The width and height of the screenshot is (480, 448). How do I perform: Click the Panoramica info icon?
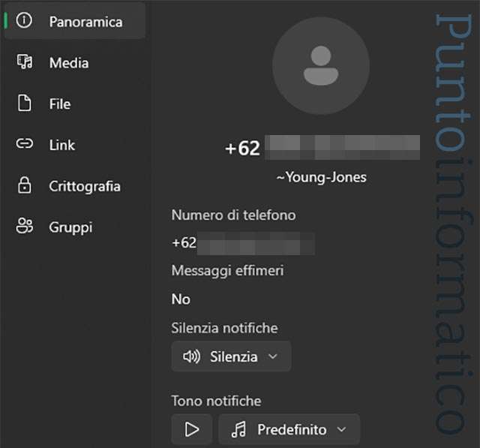pyautogui.click(x=25, y=21)
